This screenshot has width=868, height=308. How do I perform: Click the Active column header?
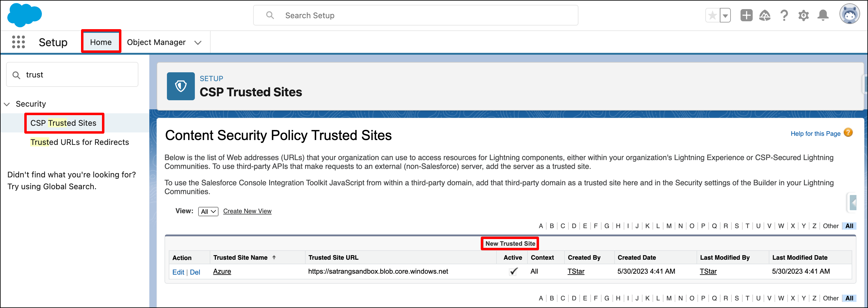tap(513, 257)
